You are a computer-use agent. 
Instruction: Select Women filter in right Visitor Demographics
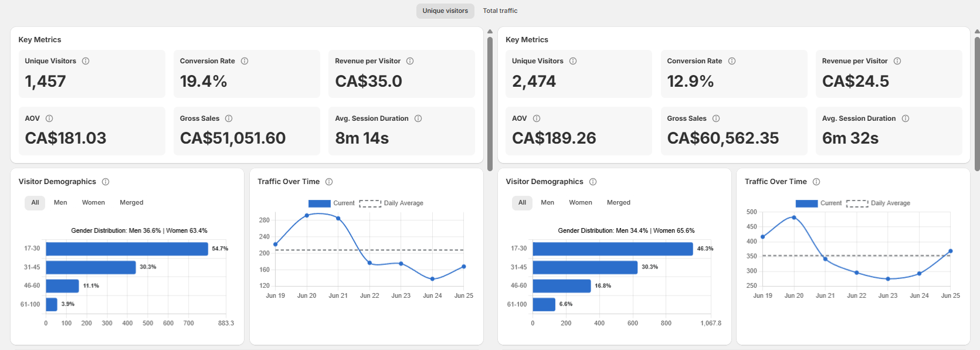coord(581,203)
